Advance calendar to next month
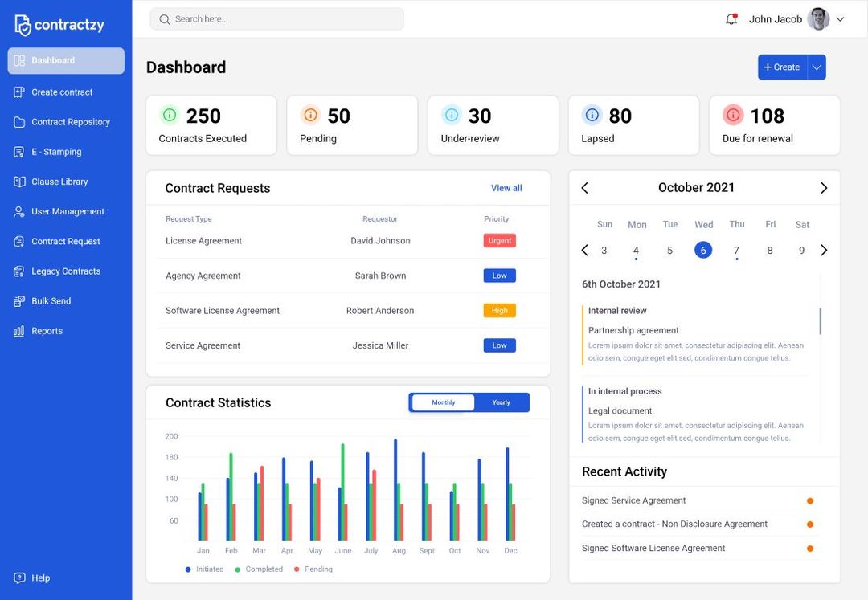This screenshot has width=868, height=600. [823, 187]
